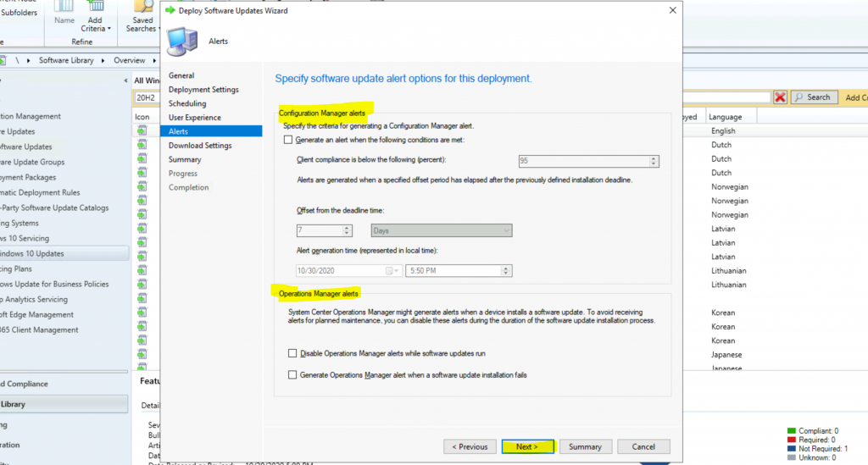Expand arrow after Software Library breadcrumb
The image size is (868, 465).
pos(103,60)
